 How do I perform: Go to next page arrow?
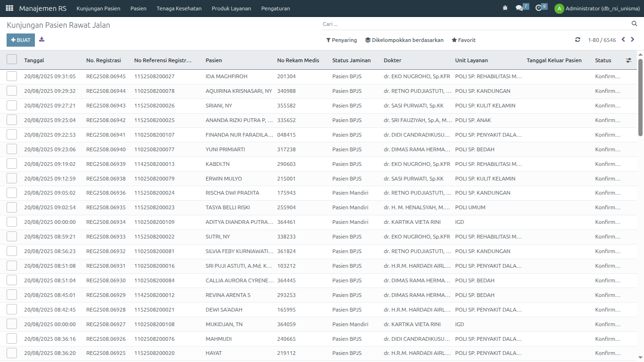633,40
